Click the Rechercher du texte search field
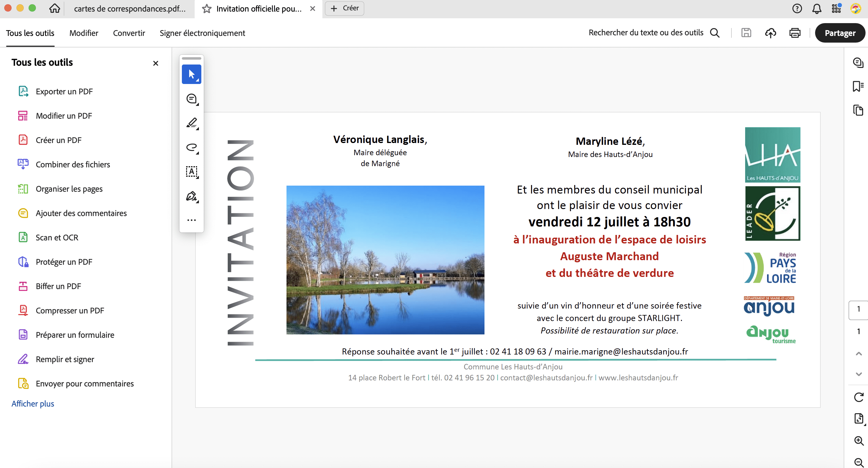Screen dimensions: 868x468 646,33
